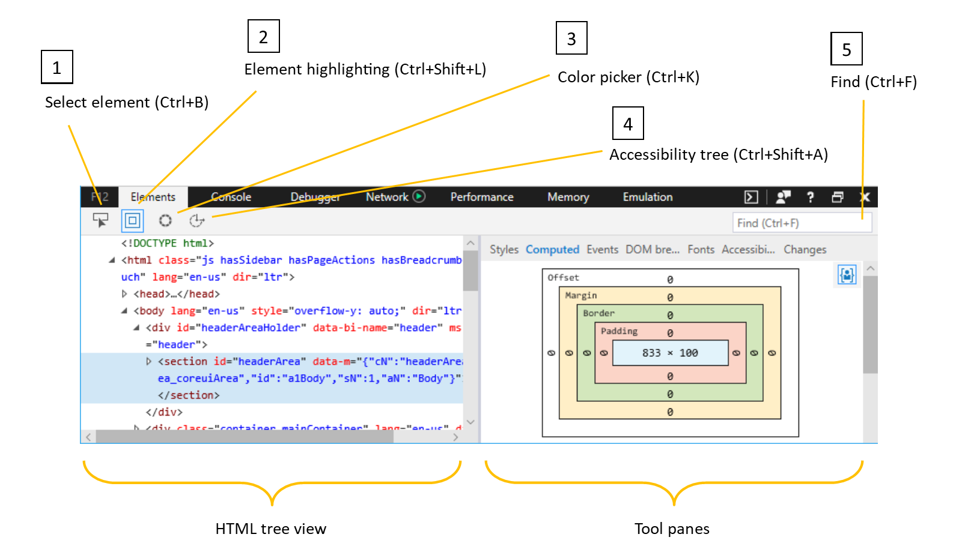980x552 pixels.
Task: Click the horizontal scrollbar right arrow
Action: [455, 438]
